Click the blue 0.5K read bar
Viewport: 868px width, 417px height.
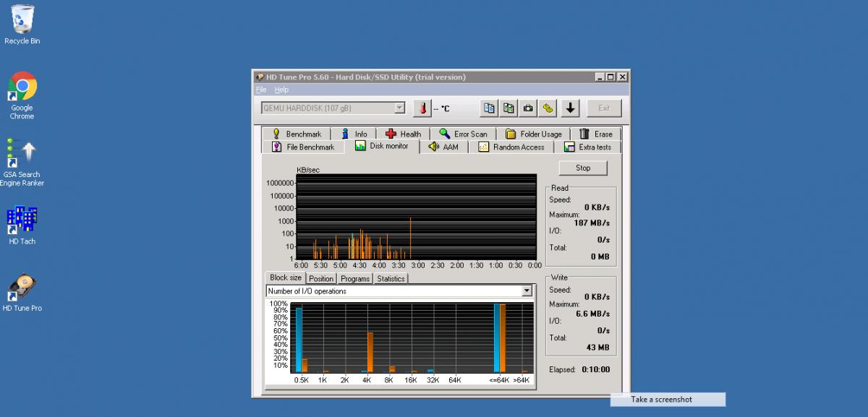pos(299,340)
